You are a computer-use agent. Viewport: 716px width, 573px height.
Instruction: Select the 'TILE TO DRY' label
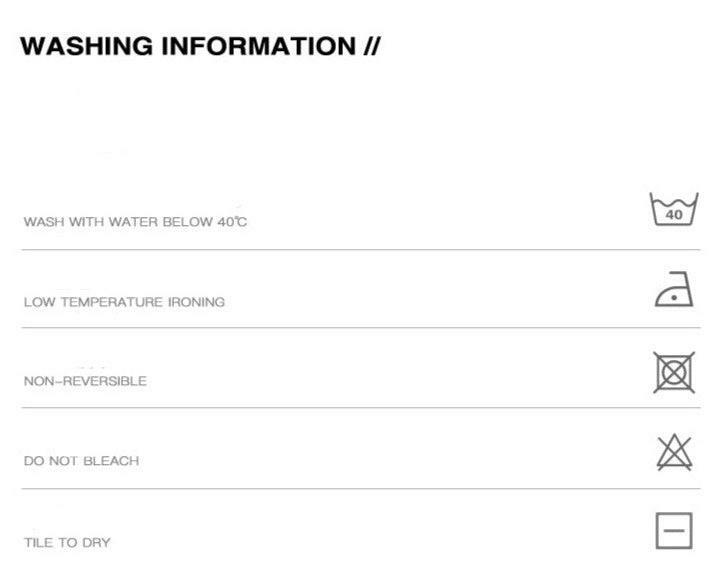67,543
